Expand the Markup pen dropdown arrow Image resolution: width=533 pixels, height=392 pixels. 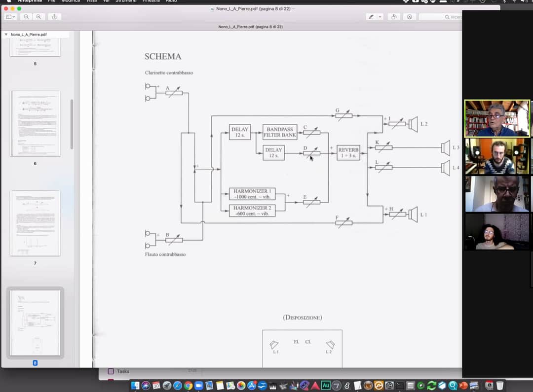(x=380, y=17)
